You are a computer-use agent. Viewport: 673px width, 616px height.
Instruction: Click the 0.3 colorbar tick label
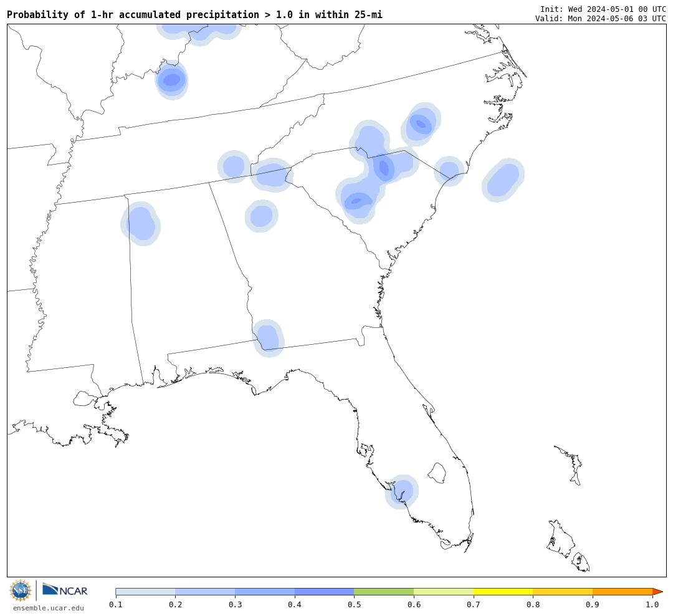pyautogui.click(x=235, y=604)
